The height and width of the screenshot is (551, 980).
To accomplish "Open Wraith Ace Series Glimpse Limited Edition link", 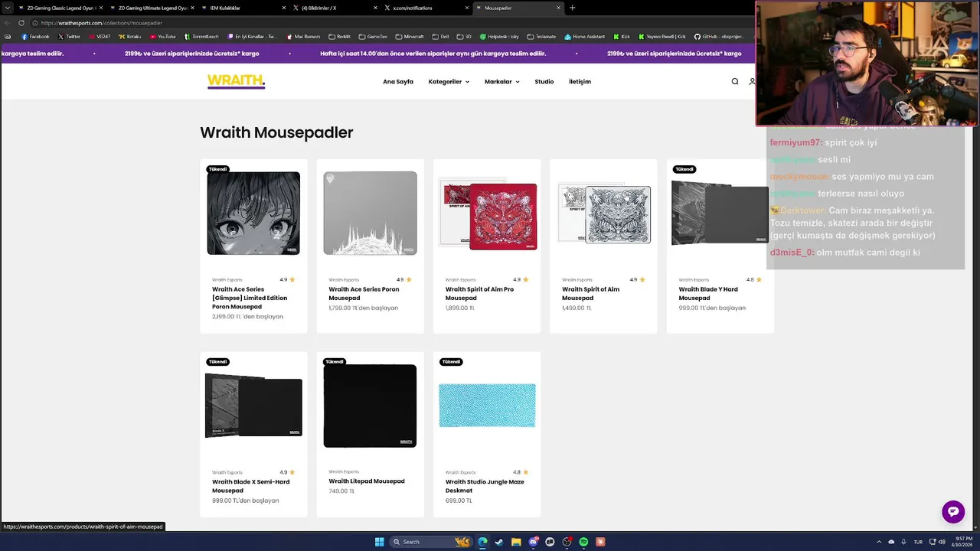I will pos(250,298).
